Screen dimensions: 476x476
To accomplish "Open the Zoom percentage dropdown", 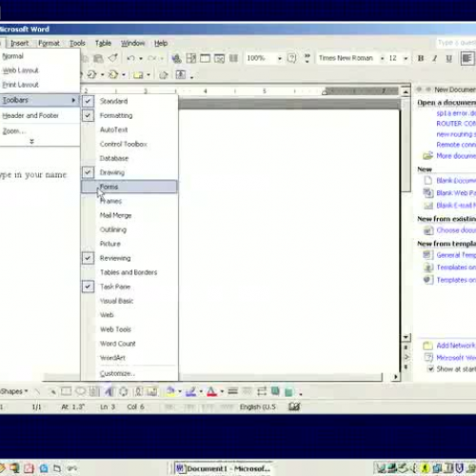I will [x=280, y=58].
